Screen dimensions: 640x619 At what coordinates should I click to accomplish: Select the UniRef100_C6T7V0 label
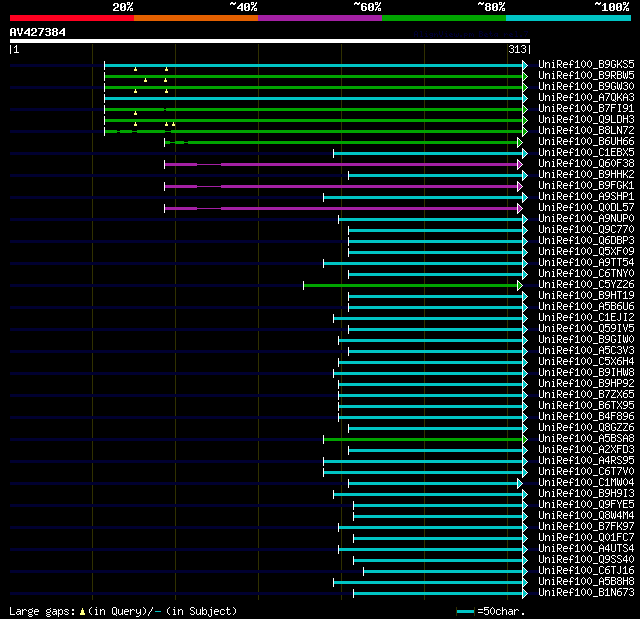586,472
